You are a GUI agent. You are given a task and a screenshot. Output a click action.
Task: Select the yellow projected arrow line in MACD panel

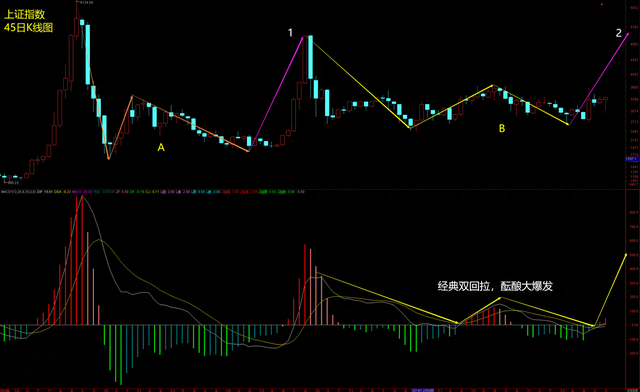pyautogui.click(x=610, y=290)
